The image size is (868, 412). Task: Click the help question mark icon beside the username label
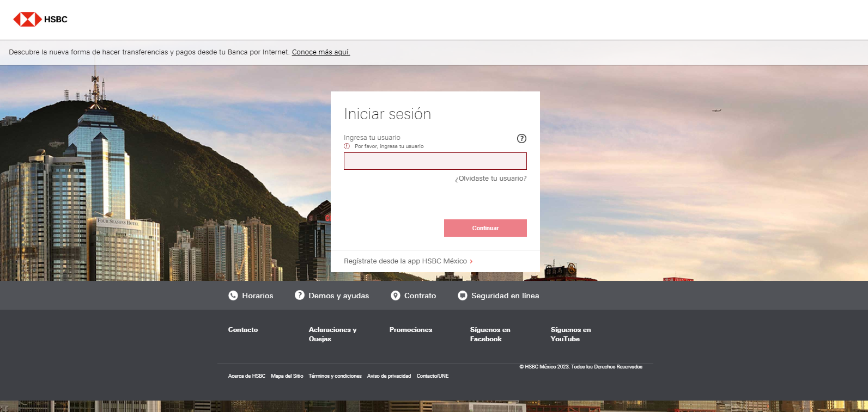[521, 138]
